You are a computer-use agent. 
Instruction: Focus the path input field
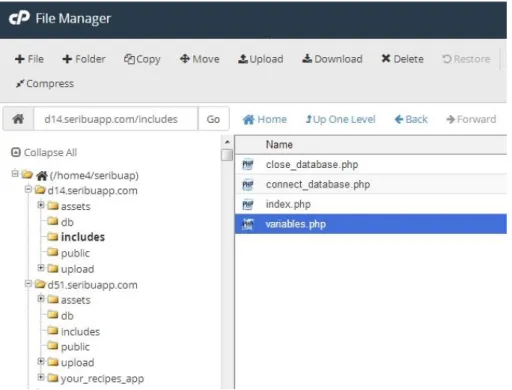[116, 119]
